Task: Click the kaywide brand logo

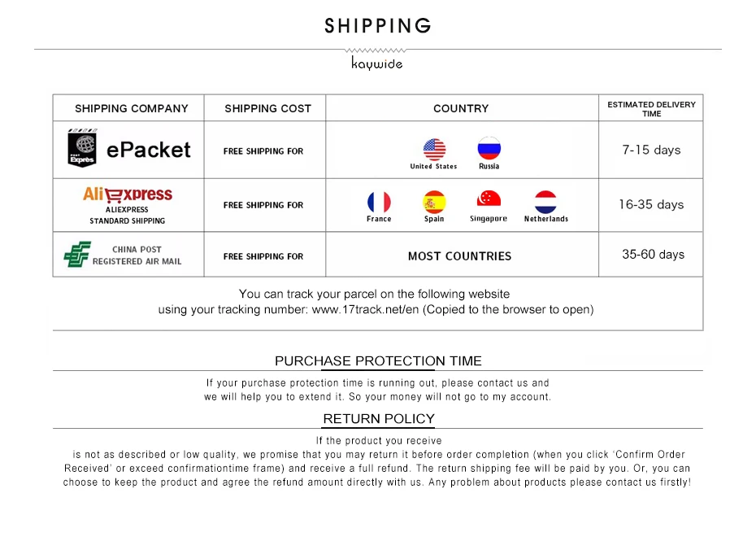Action: [377, 63]
